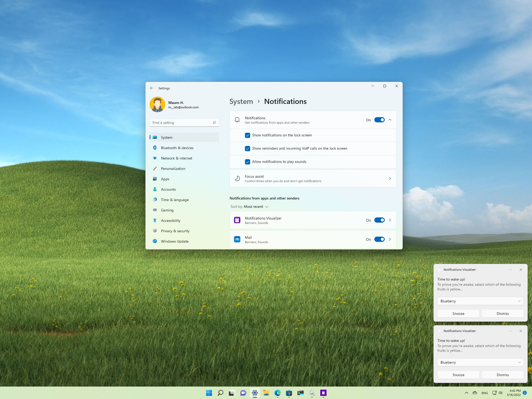Image resolution: width=532 pixels, height=399 pixels.
Task: Collapse the Notifications section with the chevron
Action: [x=390, y=120]
